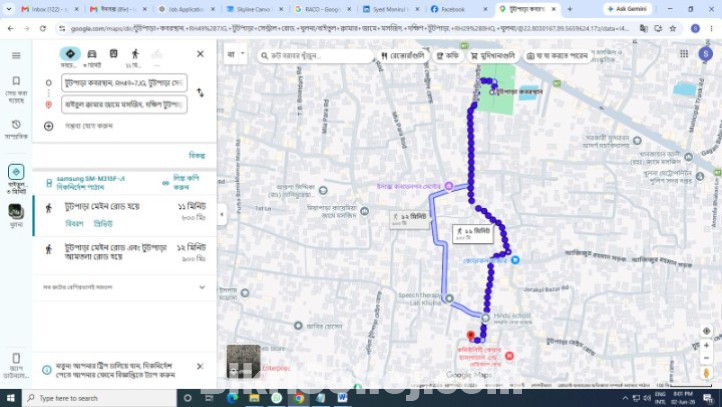Zoom out on the map
The image size is (722, 407).
[706, 358]
